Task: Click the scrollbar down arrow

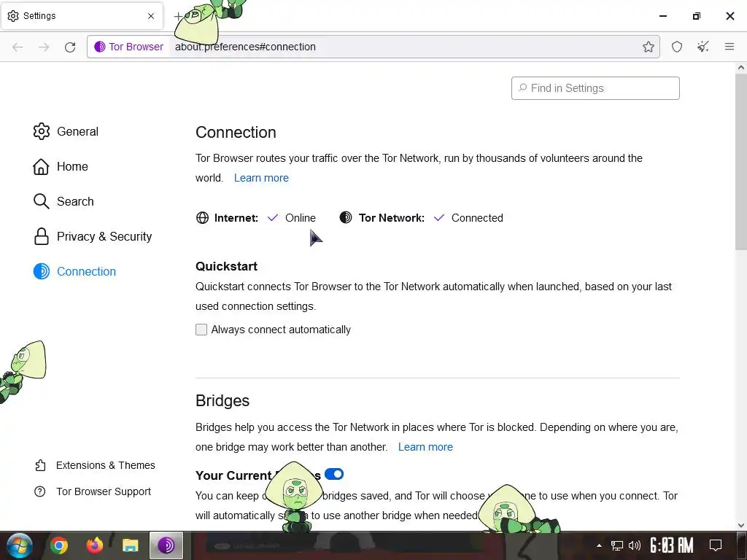Action: [x=741, y=525]
